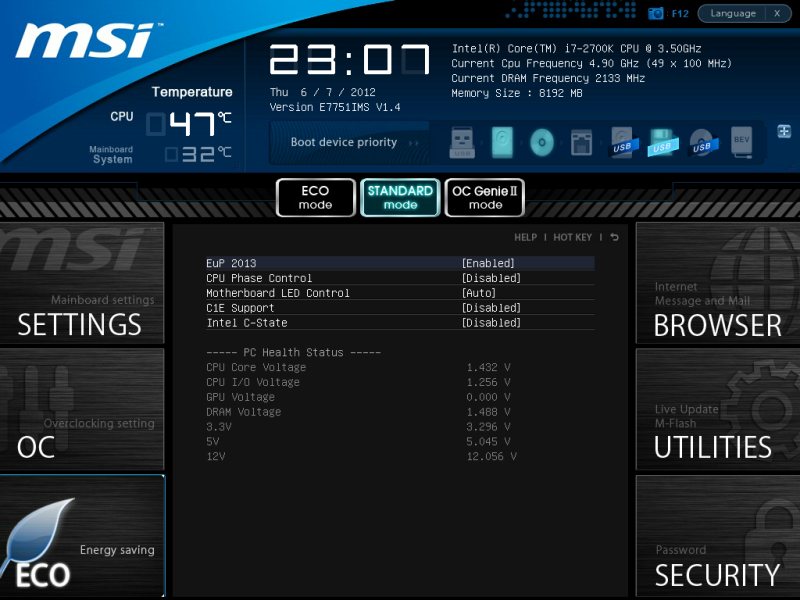
Task: Click the CPU I/O Voltage 1.256 V value
Action: [488, 382]
